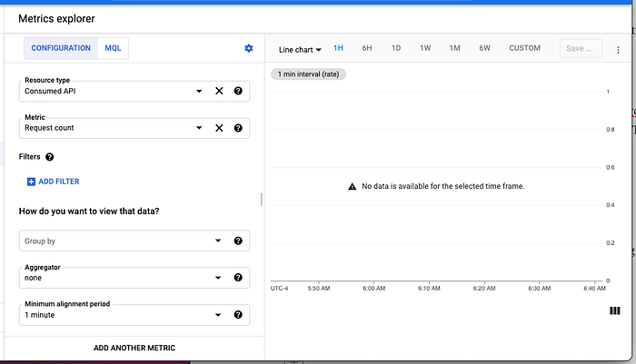Switch to the MQL tab

(113, 48)
